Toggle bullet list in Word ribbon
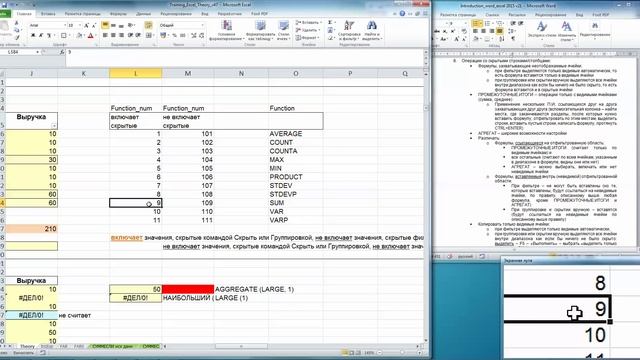 pyautogui.click(x=477, y=24)
